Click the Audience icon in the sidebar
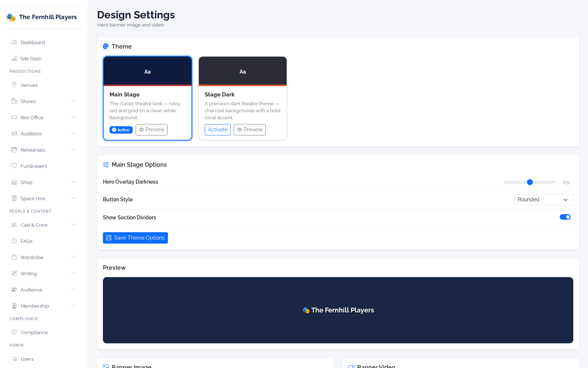The image size is (588, 368). pos(14,290)
